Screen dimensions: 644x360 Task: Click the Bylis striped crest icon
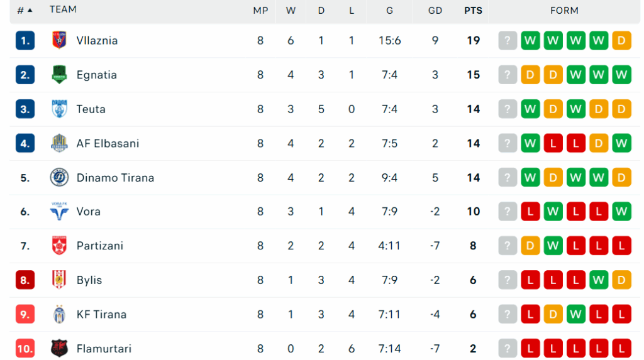point(59,280)
